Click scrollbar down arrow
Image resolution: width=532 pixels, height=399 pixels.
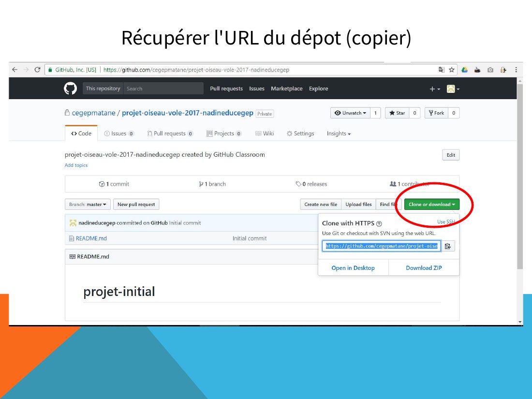(x=520, y=322)
